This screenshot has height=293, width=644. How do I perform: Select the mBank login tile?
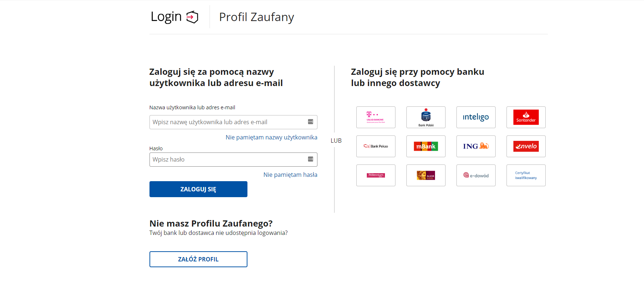point(426,146)
